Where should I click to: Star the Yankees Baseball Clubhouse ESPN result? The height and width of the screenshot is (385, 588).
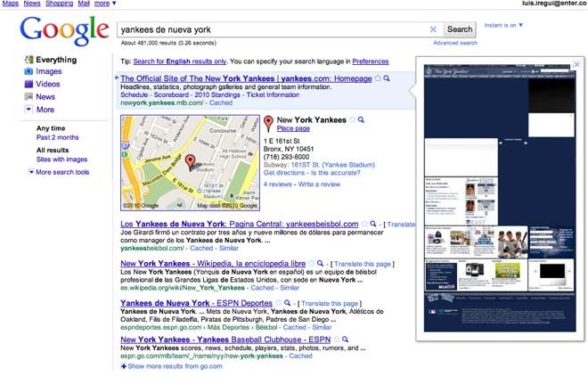pos(337,340)
